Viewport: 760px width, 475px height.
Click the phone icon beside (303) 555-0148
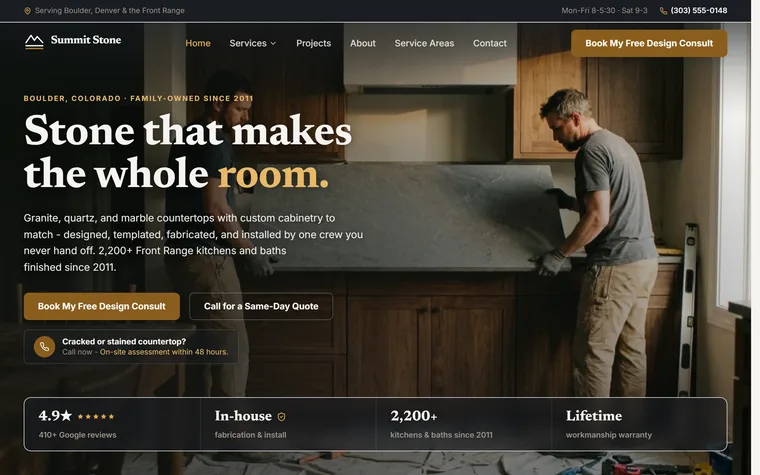[x=664, y=11]
